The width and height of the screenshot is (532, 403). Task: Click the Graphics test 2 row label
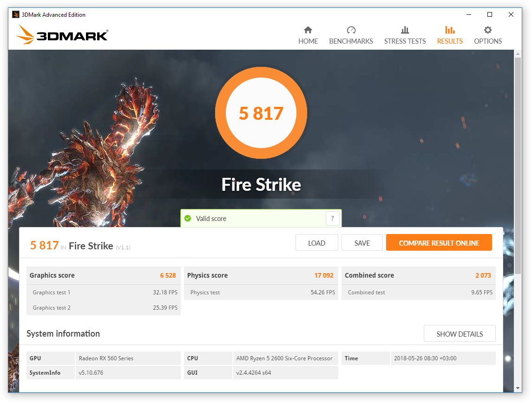pyautogui.click(x=52, y=307)
